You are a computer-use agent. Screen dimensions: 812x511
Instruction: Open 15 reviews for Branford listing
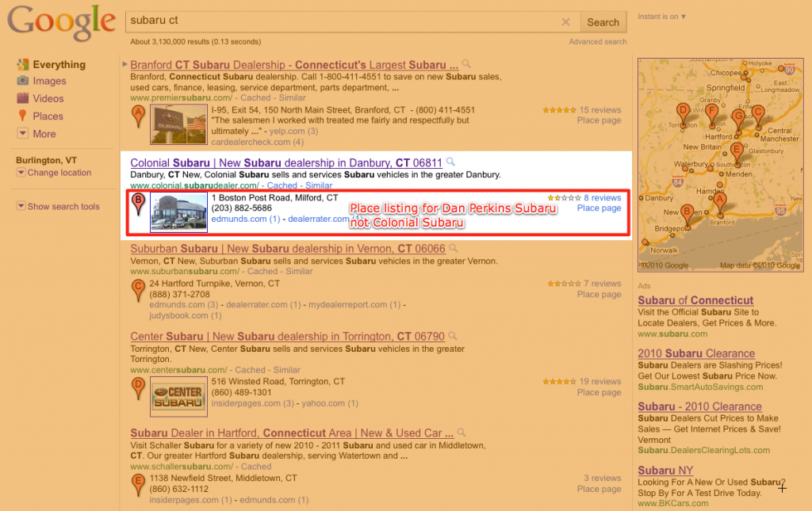click(599, 110)
